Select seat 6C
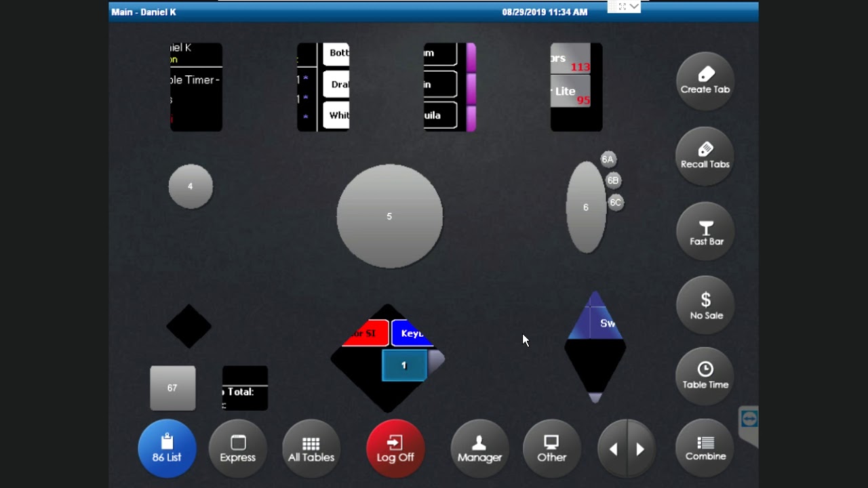The width and height of the screenshot is (868, 488). pyautogui.click(x=615, y=202)
